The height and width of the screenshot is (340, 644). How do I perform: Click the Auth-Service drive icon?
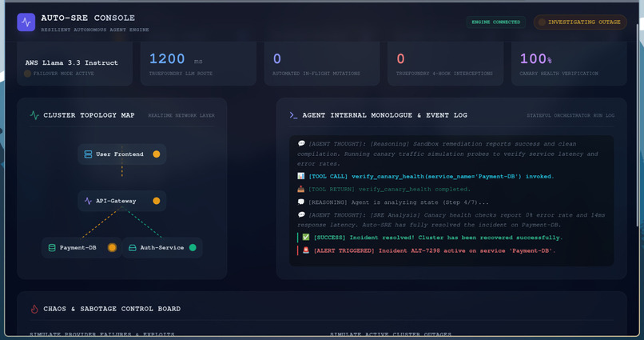133,248
